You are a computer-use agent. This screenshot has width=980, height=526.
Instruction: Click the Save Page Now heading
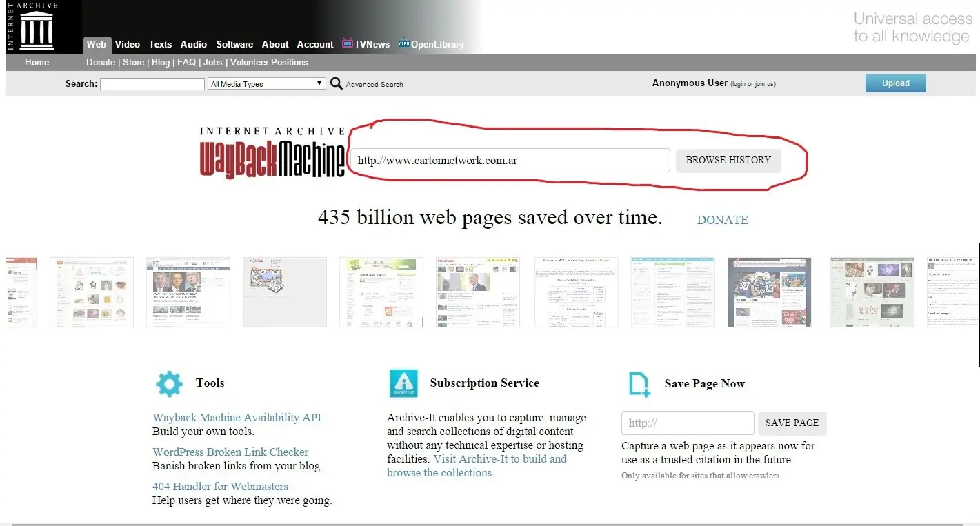(x=705, y=383)
